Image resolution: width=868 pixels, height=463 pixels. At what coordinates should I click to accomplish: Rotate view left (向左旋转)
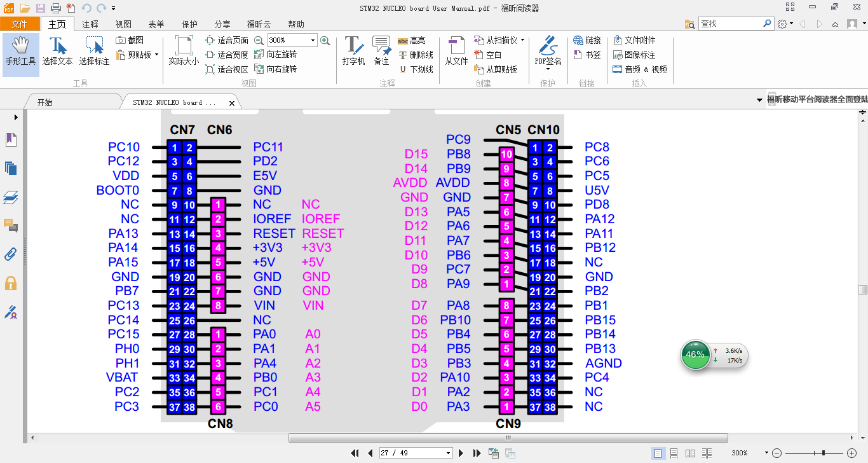point(276,55)
